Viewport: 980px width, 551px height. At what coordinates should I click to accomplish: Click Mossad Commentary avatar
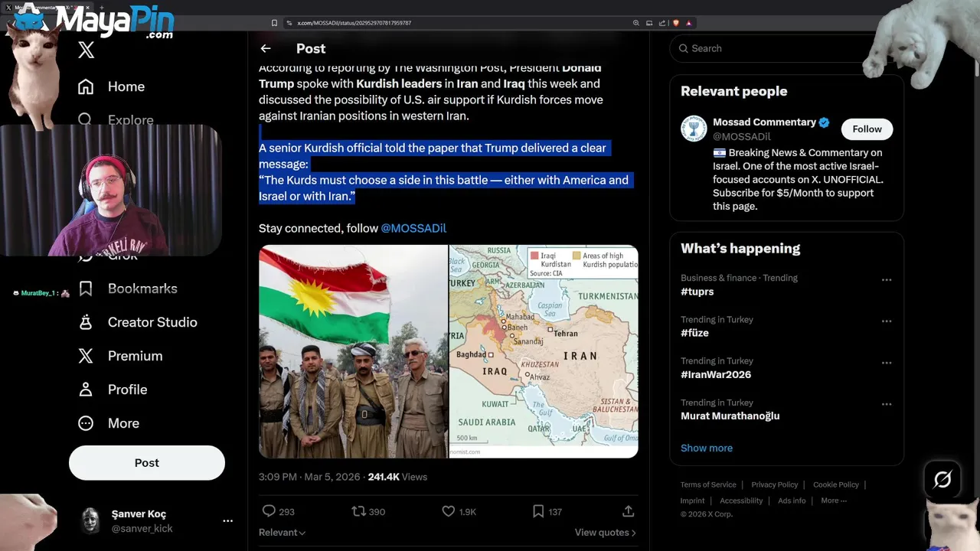pos(694,129)
